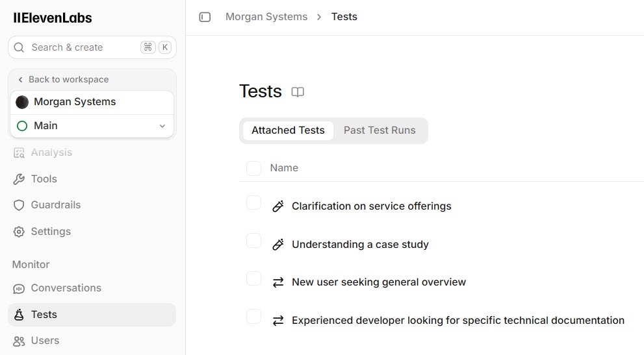Click arrows icon beside Experienced developer test
Viewport: 644px width, 355px height.
pyautogui.click(x=278, y=321)
